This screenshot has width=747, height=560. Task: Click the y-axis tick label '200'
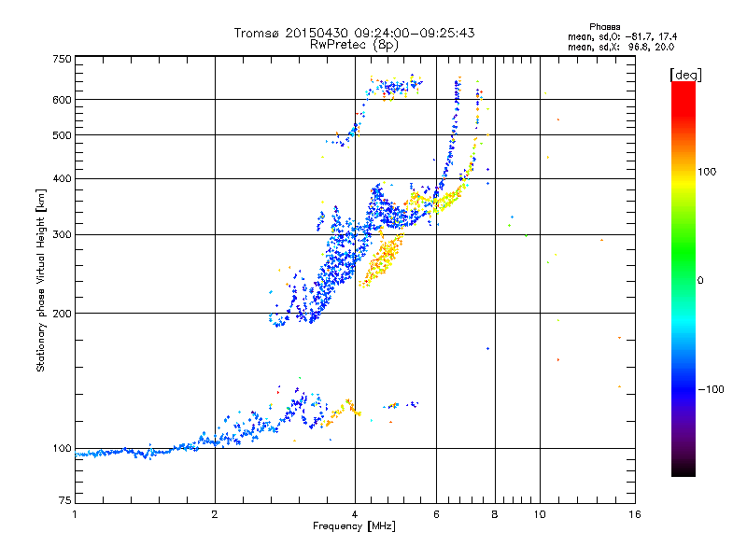coord(62,314)
